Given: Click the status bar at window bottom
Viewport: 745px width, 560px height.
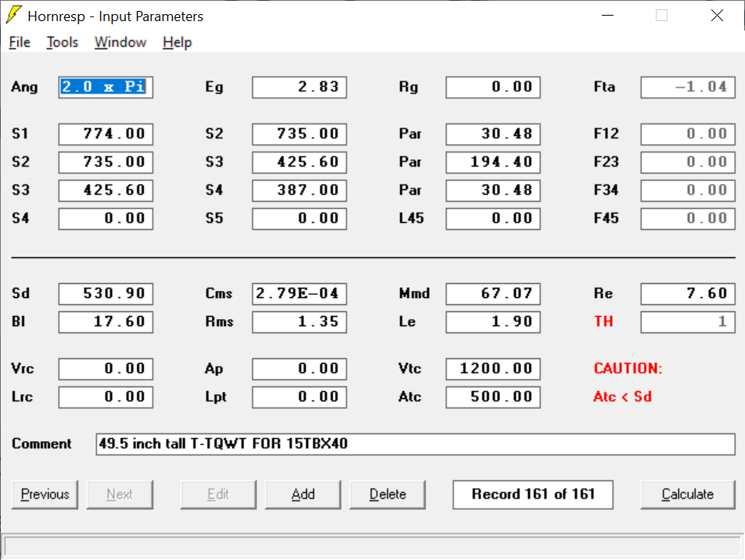Looking at the screenshot, I should [x=372, y=546].
